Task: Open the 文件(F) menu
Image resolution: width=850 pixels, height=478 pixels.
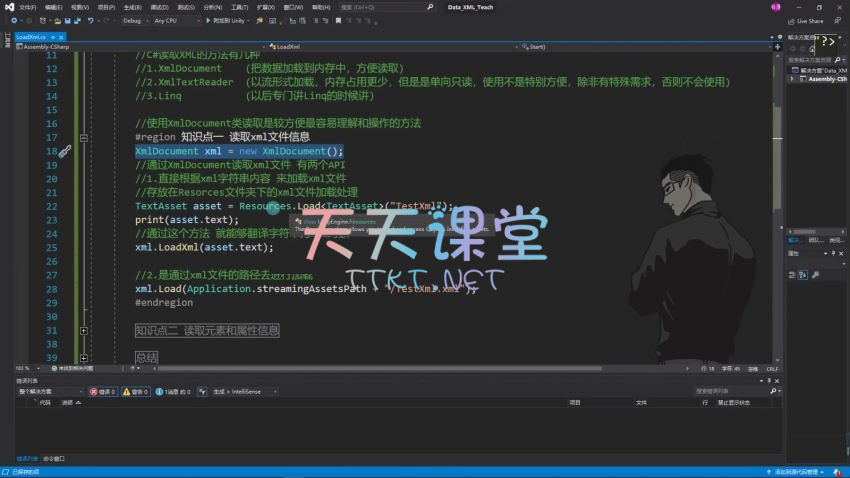Action: point(27,6)
